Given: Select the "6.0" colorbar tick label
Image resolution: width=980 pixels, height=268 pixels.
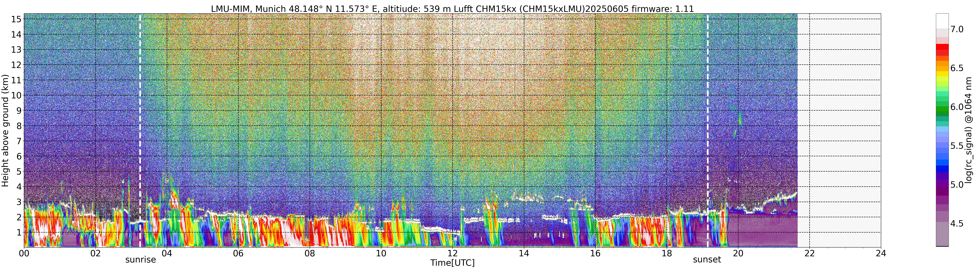Looking at the screenshot, I should click(957, 107).
